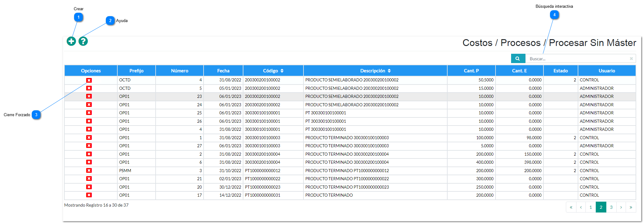Click code PT1000000000022 cell

tap(273, 179)
